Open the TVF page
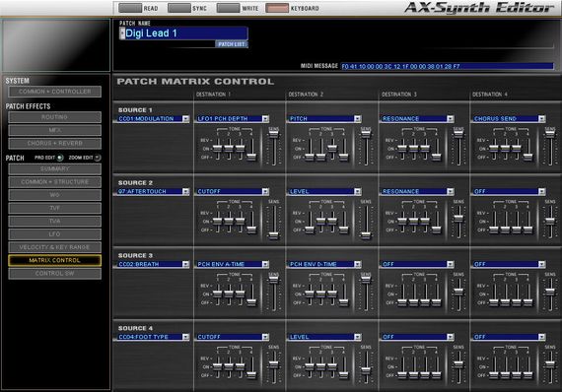Image resolution: width=562 pixels, height=392 pixels. click(55, 208)
